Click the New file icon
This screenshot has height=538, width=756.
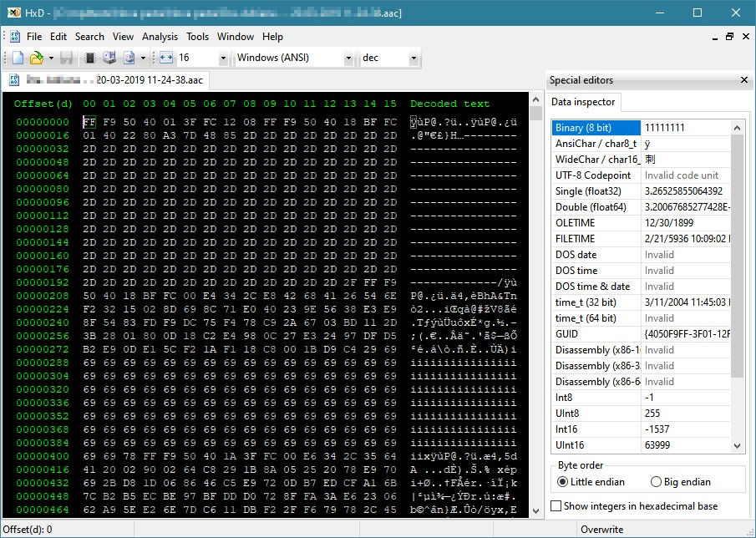point(18,58)
